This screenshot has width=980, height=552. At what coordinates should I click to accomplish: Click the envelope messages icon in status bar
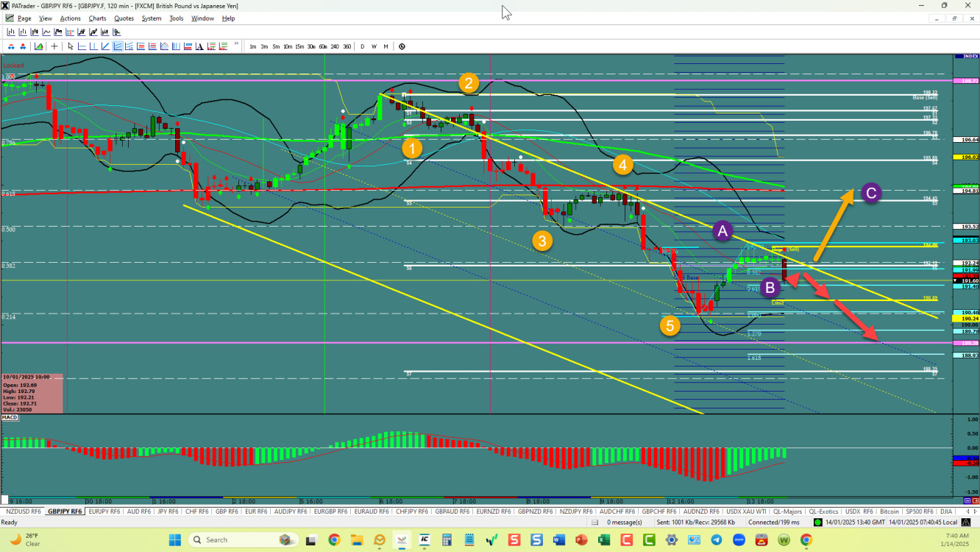point(594,522)
